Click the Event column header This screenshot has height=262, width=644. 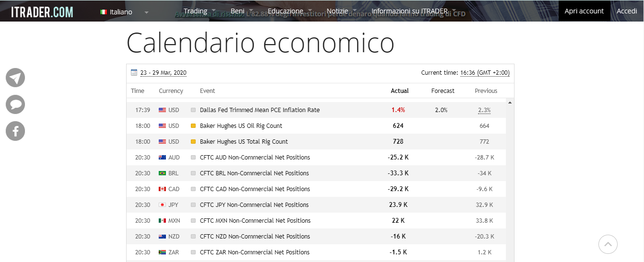(207, 91)
